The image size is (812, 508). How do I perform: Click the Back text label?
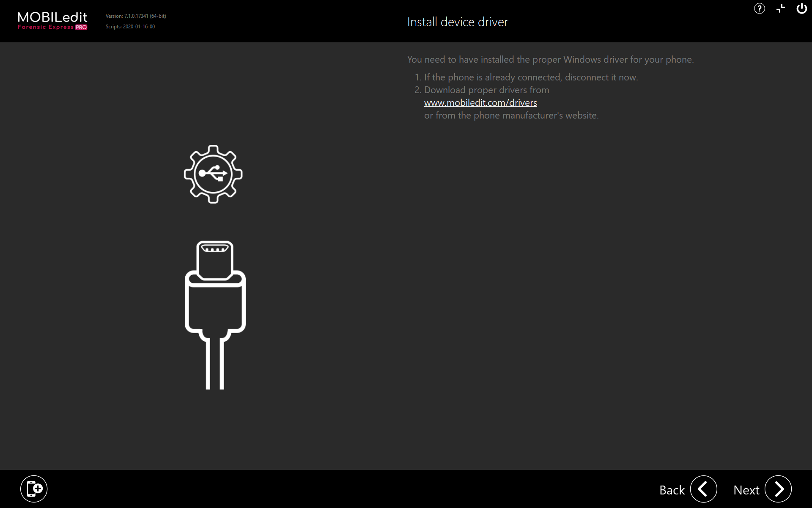(672, 490)
